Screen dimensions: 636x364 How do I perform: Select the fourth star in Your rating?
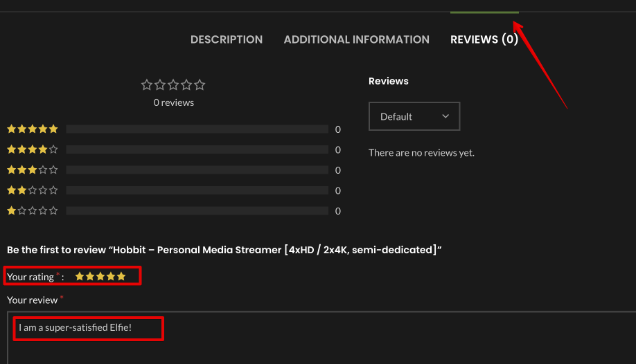tap(111, 276)
